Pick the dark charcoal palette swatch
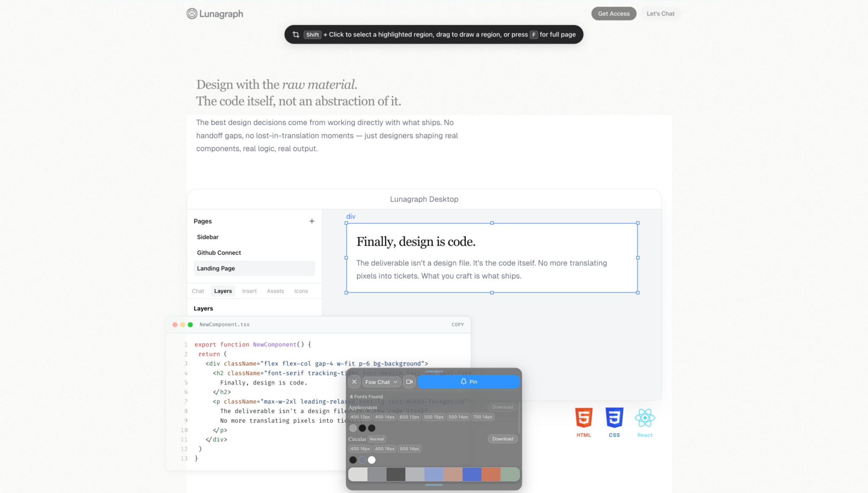Viewport: 868px width, 493px height. (396, 474)
